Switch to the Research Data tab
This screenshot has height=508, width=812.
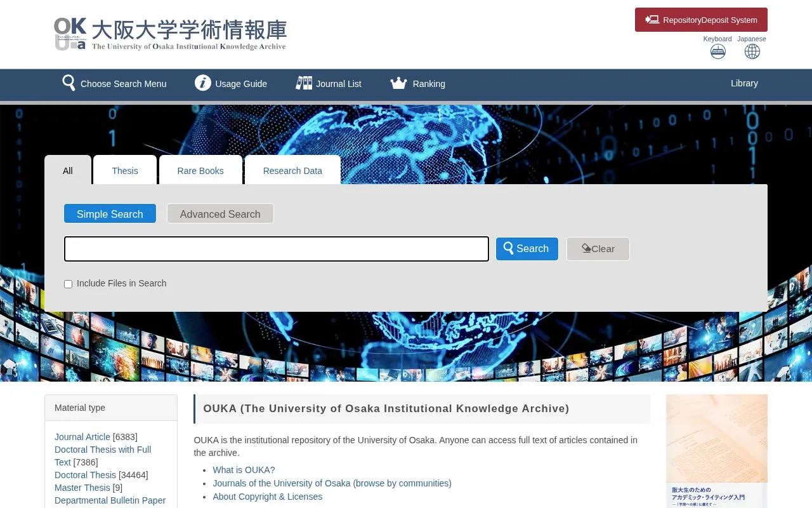pyautogui.click(x=292, y=170)
